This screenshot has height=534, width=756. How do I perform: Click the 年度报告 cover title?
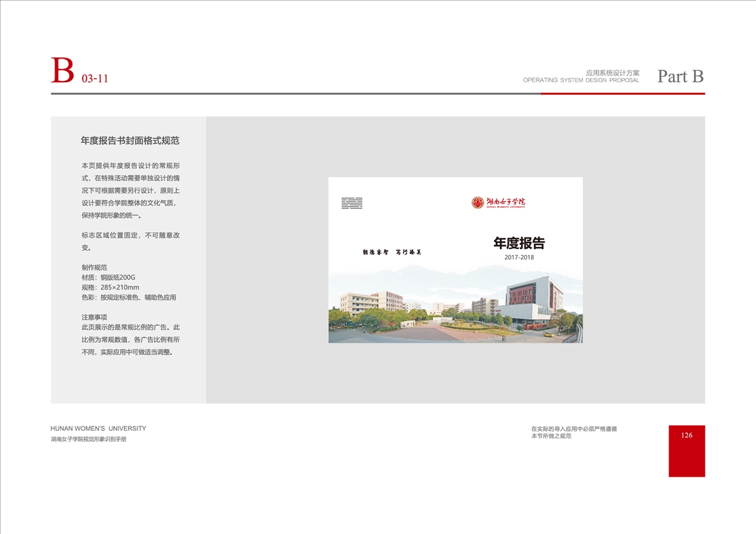pos(519,243)
